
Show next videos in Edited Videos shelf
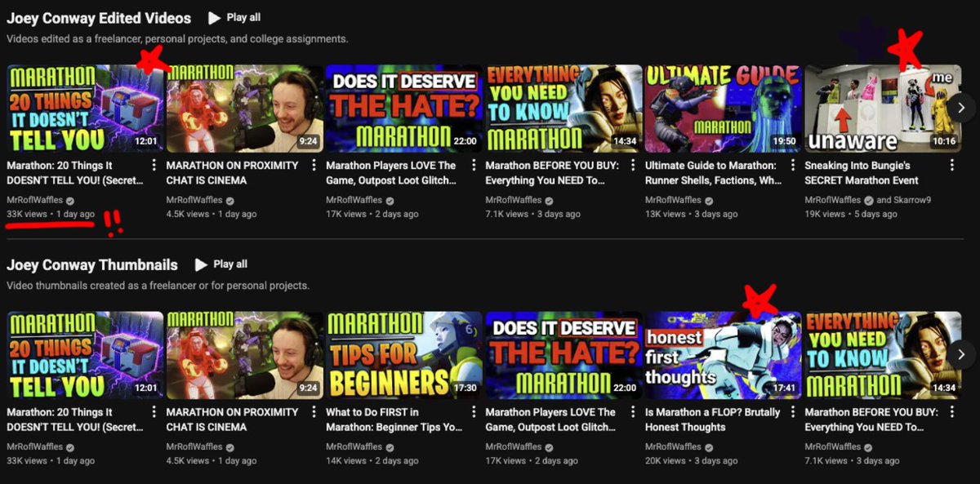click(961, 108)
